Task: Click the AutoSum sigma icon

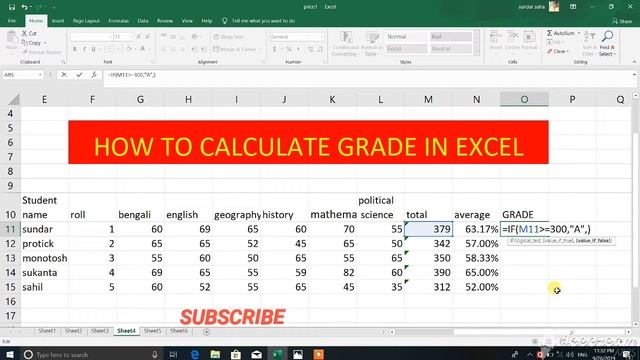Action: (550, 33)
